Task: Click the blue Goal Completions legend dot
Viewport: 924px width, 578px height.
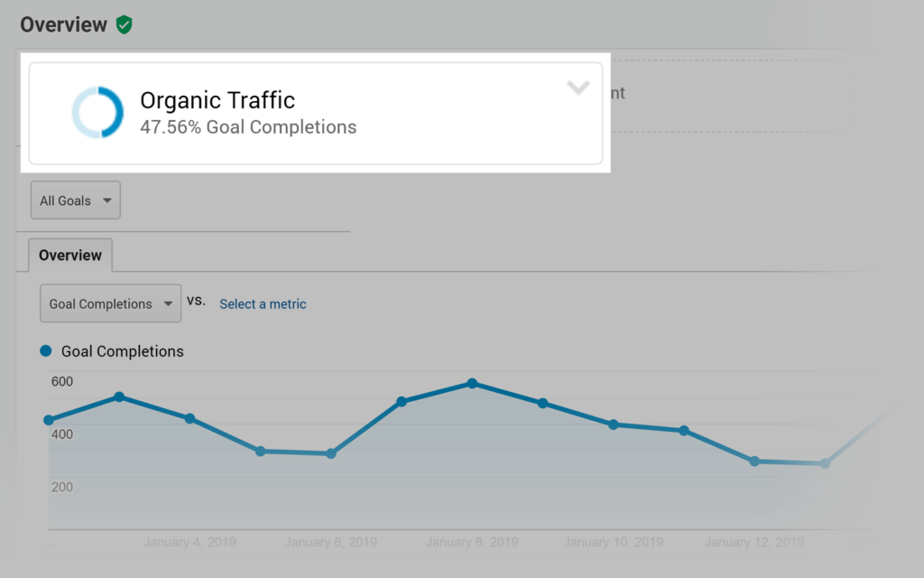Action: pyautogui.click(x=45, y=350)
